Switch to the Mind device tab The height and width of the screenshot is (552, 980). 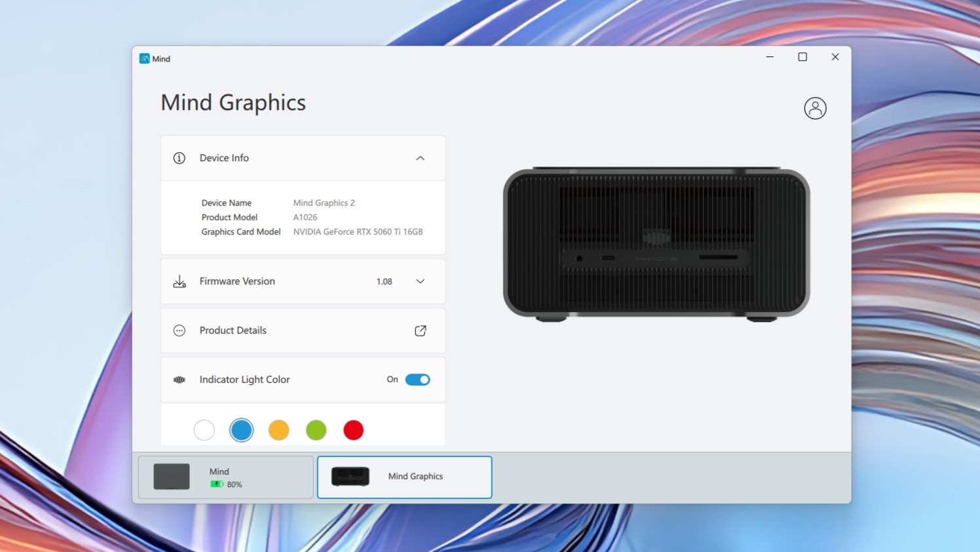point(226,477)
